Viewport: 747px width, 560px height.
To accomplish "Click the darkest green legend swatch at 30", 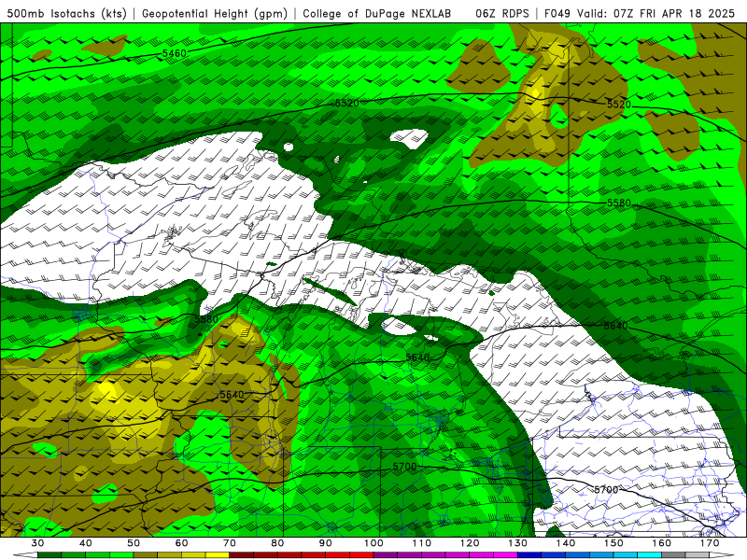I will coord(49,555).
